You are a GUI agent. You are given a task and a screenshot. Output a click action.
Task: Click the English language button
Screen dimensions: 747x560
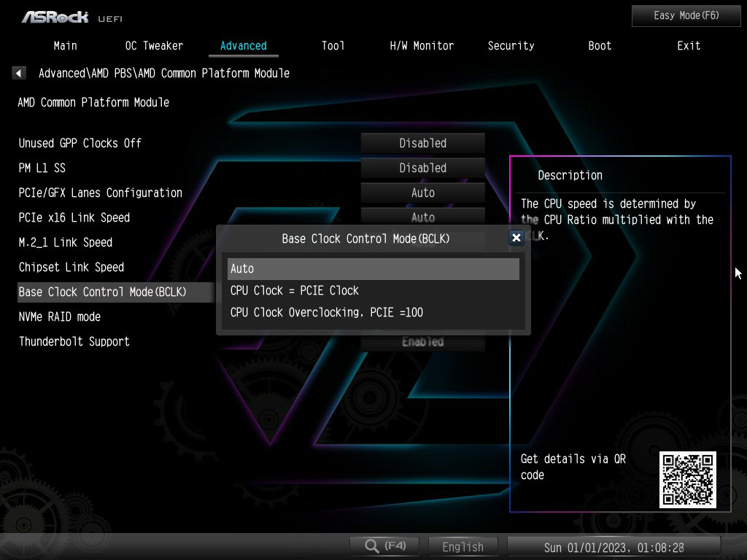pos(462,547)
